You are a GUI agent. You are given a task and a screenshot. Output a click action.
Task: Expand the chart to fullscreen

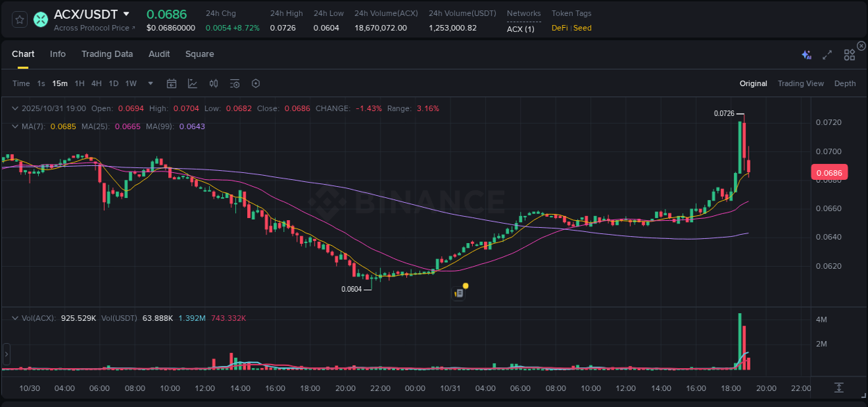click(827, 53)
